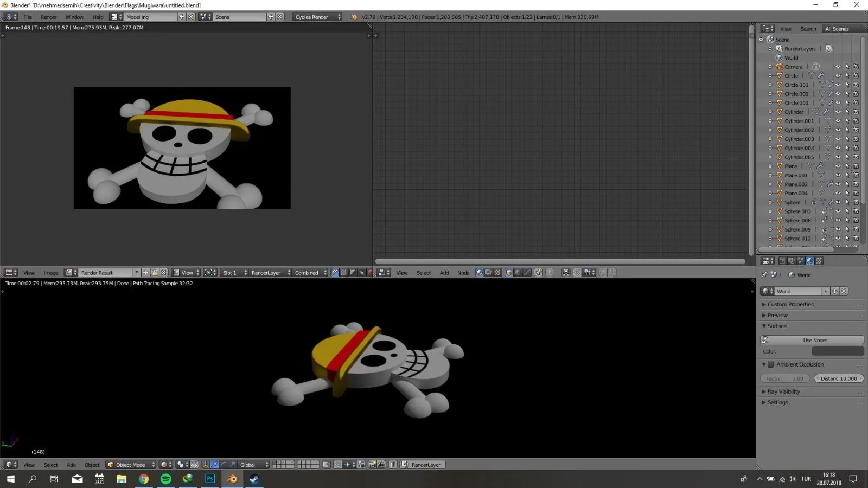
Task: Toggle visibility of Plane.001
Action: click(838, 175)
